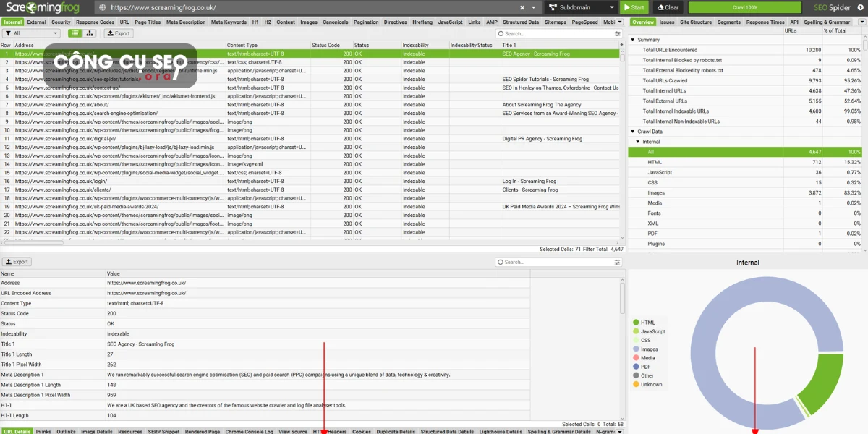Image resolution: width=868 pixels, height=434 pixels.
Task: Show the View Source tab
Action: tap(293, 431)
